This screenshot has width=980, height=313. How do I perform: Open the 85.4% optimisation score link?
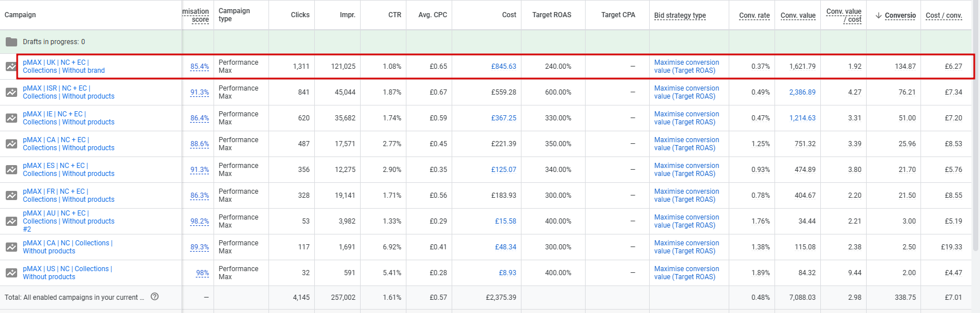(199, 66)
